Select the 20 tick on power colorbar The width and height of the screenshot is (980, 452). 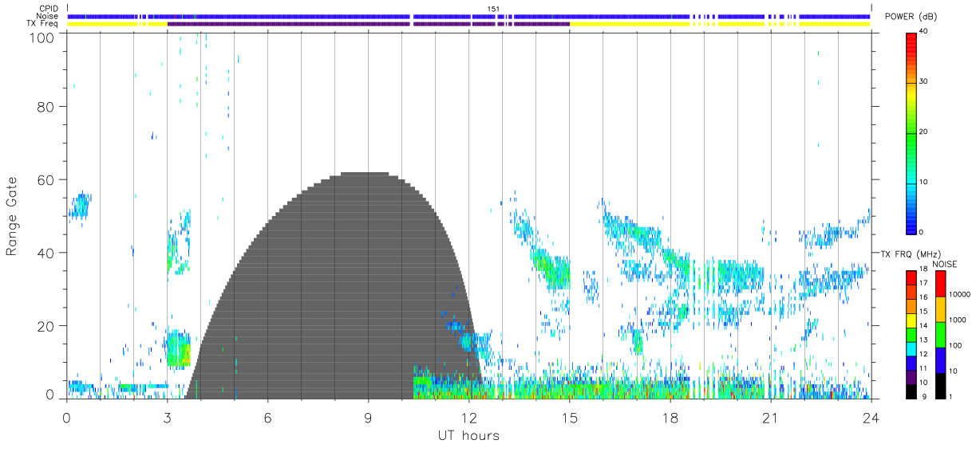(923, 132)
